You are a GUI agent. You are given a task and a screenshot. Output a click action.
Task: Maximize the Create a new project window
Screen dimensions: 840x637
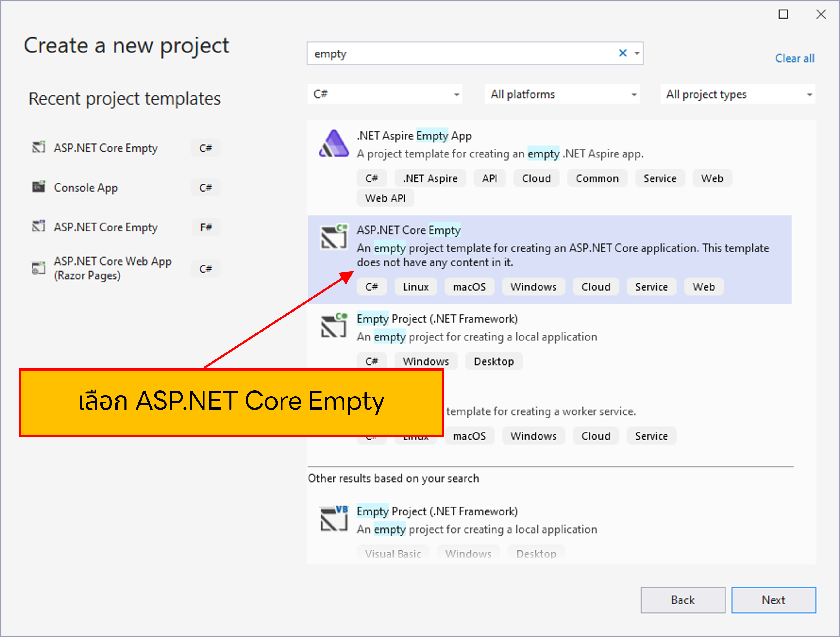(783, 14)
